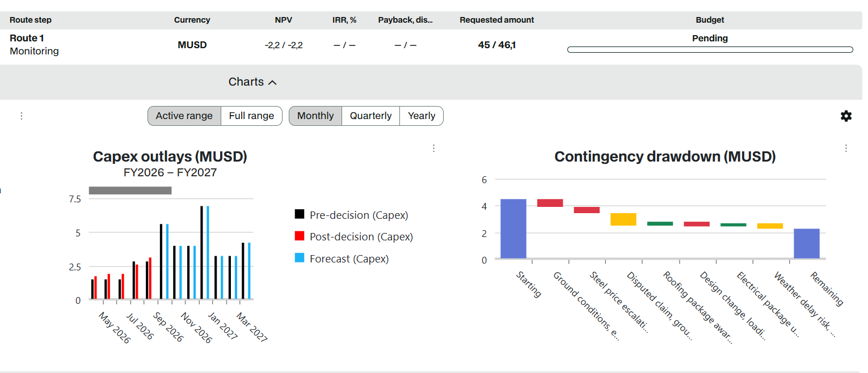Select the Monthly view
The image size is (868, 373).
pos(315,116)
